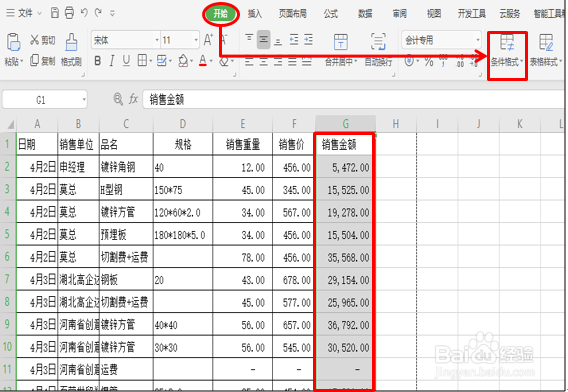Screen dimensions: 568x392
Task: Toggle italic formatting
Action: pos(112,61)
